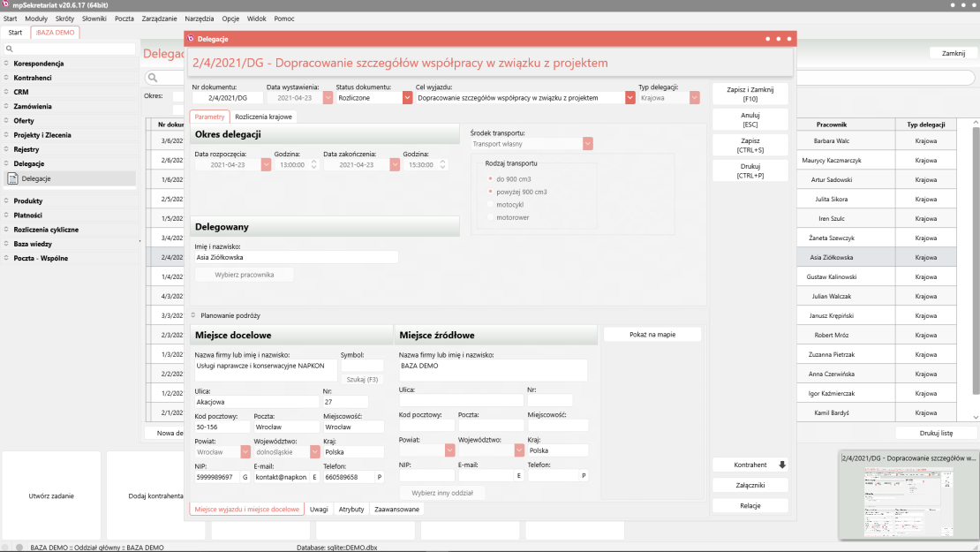Click the G button next to NIP
980x552 pixels.
tap(245, 477)
